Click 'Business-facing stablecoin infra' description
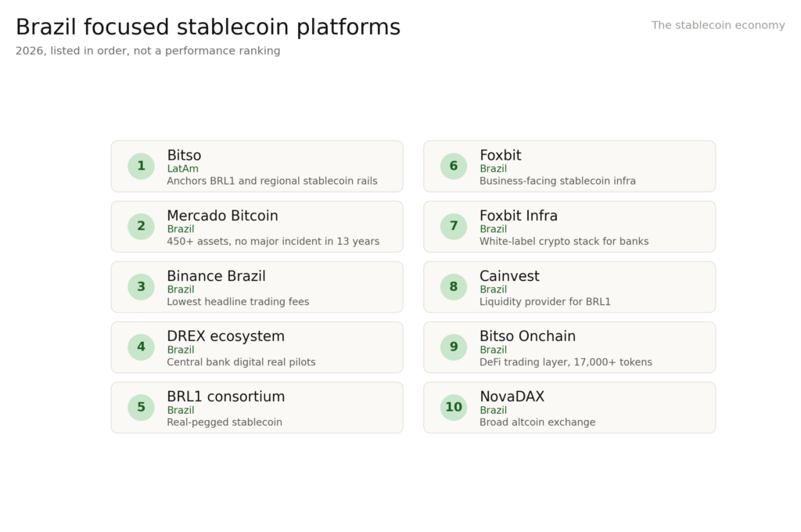Image resolution: width=801 pixels, height=532 pixels. [x=558, y=181]
